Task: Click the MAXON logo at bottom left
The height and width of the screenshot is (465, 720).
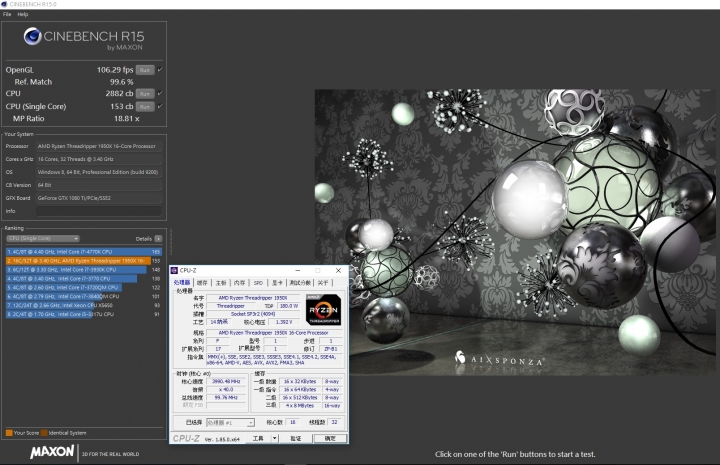Action: [52, 452]
